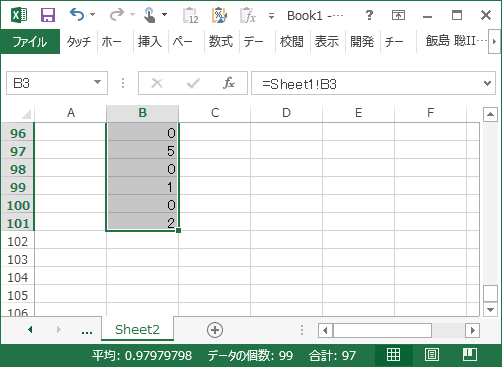Viewport: 502px width, 367px height.
Task: Click cell B99 containing 1
Action: tap(142, 187)
